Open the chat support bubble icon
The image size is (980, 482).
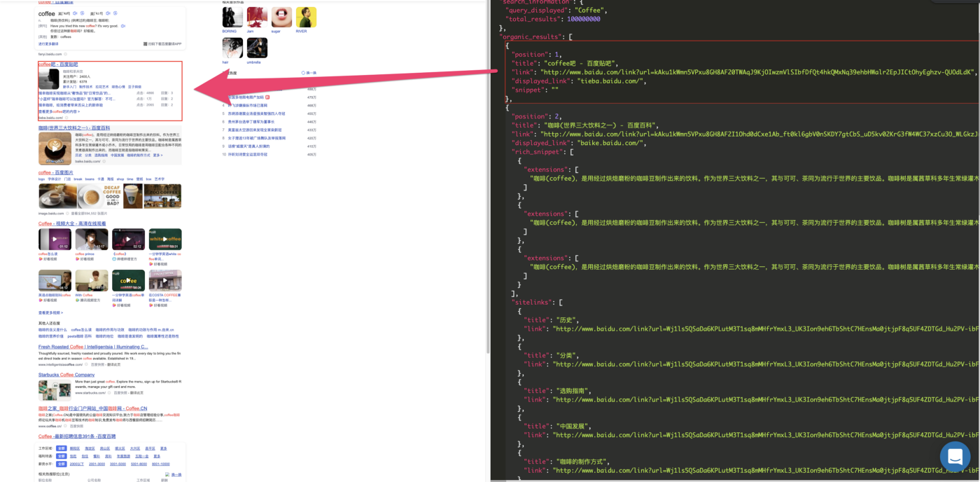pos(955,457)
